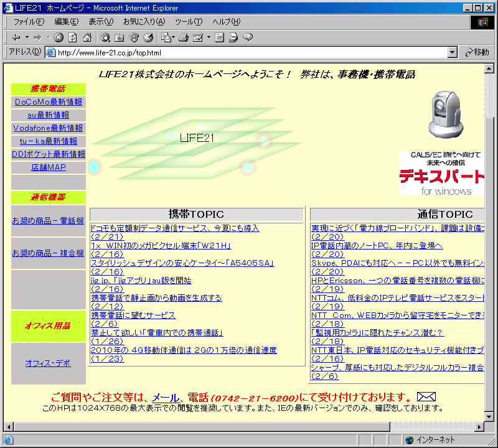
Task: Follow the tu-ka最新情報 link
Action: 49,141
